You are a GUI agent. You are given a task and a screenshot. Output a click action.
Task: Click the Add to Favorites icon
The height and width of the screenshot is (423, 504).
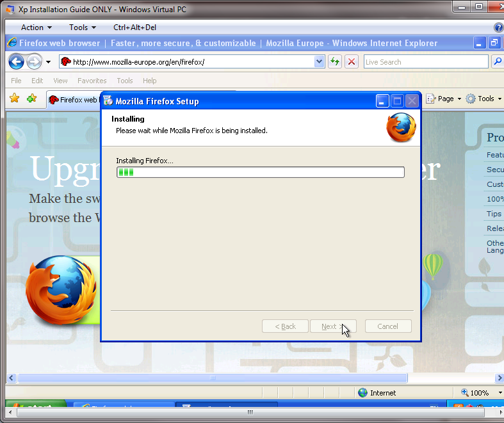click(31, 99)
